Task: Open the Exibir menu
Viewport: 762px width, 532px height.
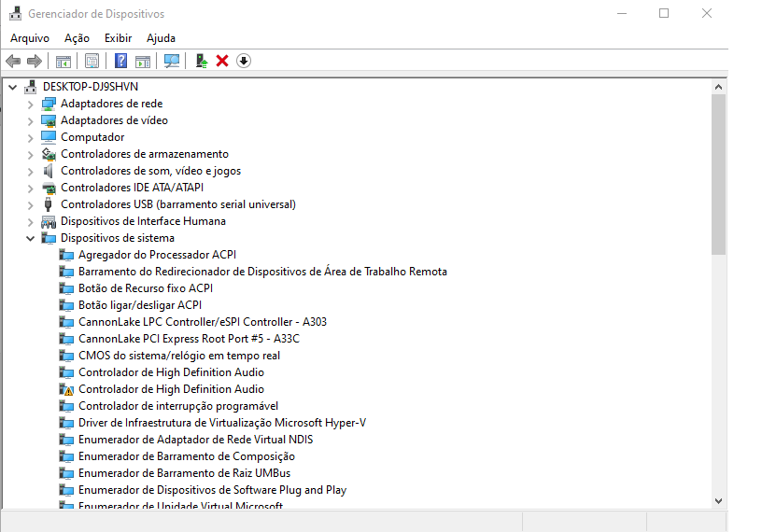Action: pyautogui.click(x=118, y=38)
